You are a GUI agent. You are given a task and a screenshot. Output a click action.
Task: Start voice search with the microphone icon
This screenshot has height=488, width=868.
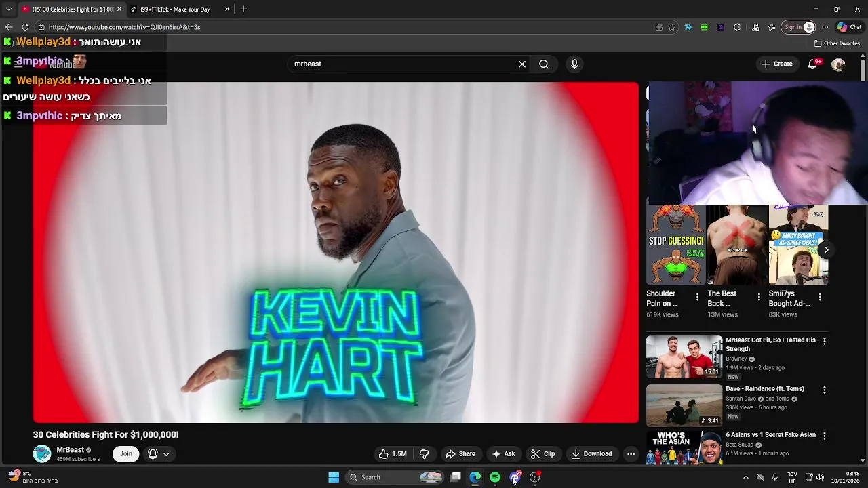tap(574, 64)
